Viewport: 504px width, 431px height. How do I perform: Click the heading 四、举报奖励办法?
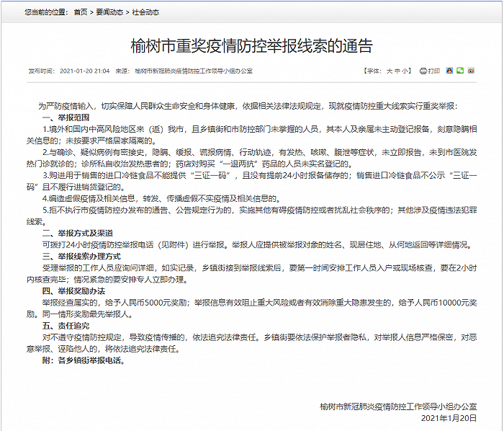74,291
